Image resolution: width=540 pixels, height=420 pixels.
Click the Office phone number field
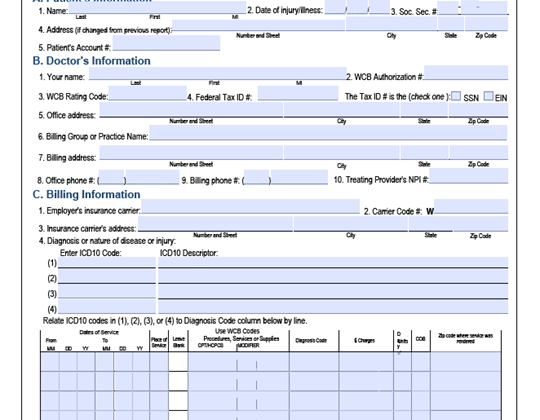click(x=153, y=177)
